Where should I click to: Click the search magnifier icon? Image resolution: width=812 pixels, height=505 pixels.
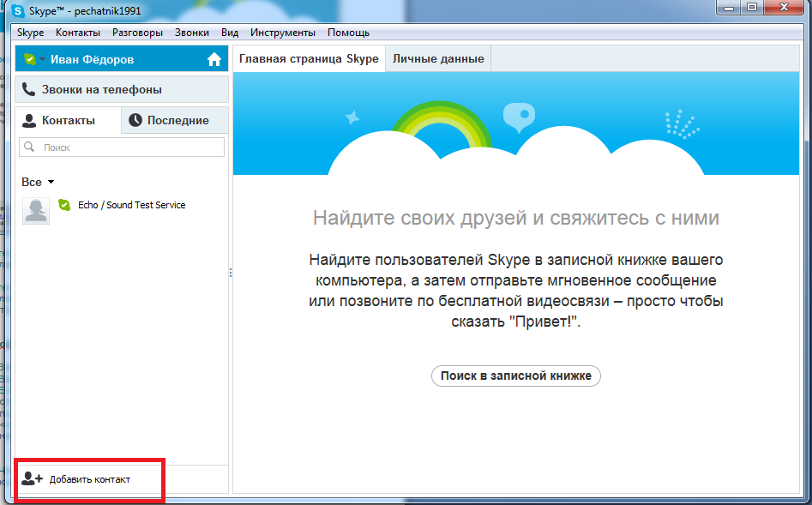tap(29, 147)
